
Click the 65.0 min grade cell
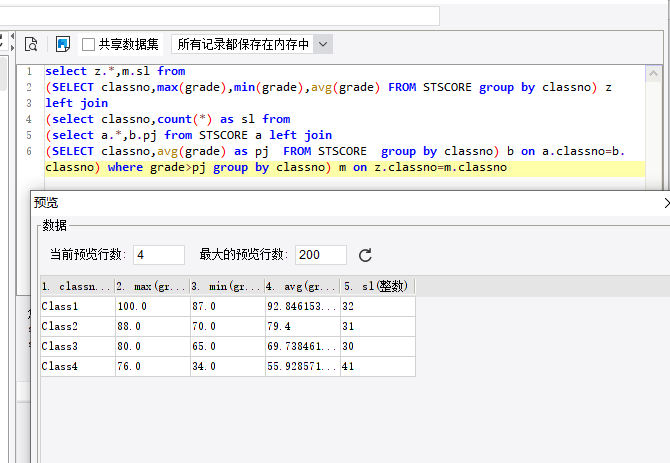228,346
